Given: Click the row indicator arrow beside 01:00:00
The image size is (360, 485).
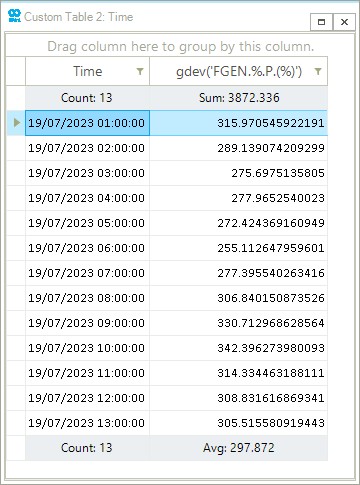Looking at the screenshot, I should [x=17, y=123].
